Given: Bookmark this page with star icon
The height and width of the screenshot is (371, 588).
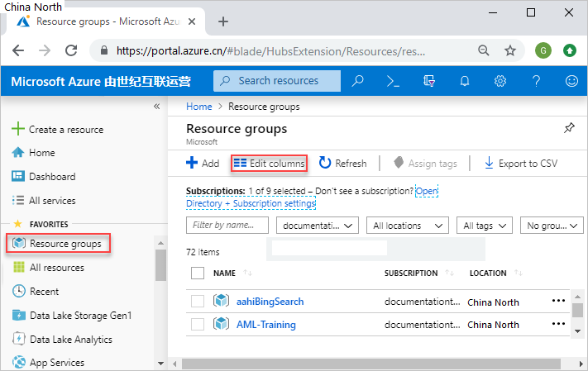Looking at the screenshot, I should (x=510, y=50).
